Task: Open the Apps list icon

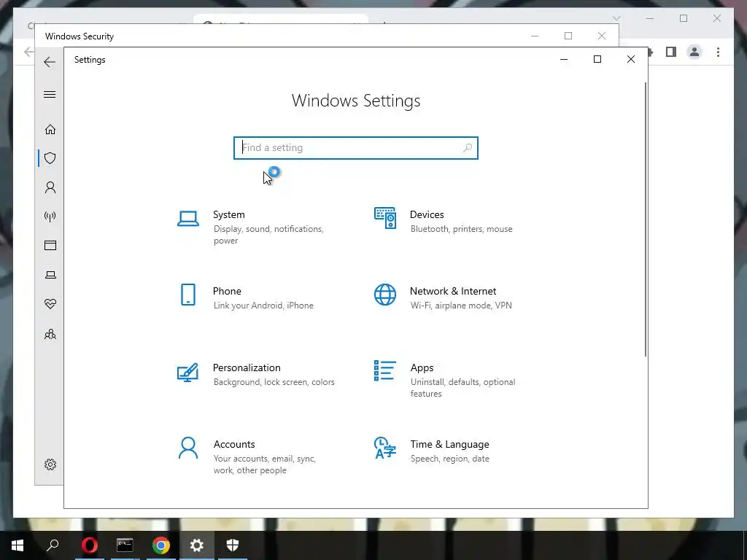Action: (x=385, y=370)
